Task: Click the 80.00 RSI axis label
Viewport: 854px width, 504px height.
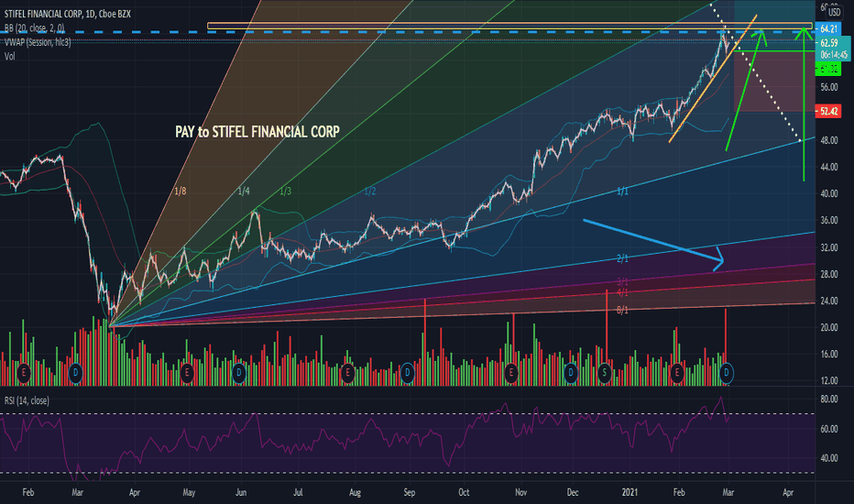Action: [x=829, y=400]
